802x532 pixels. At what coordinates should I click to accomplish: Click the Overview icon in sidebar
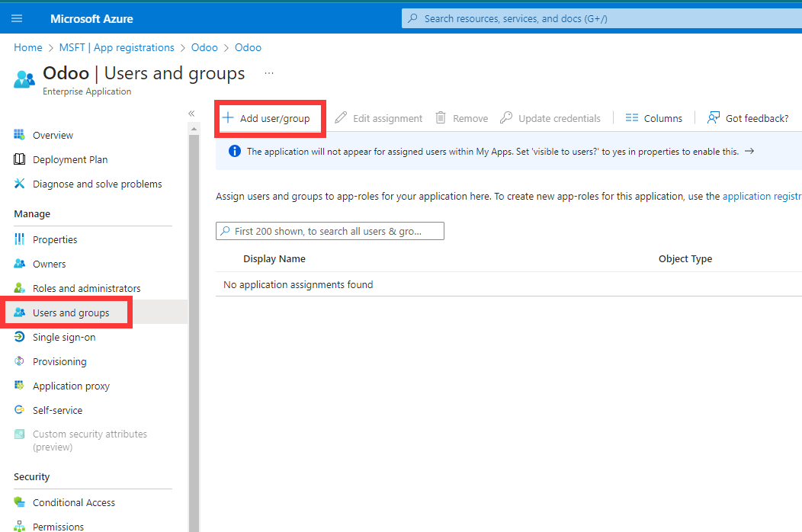point(19,135)
